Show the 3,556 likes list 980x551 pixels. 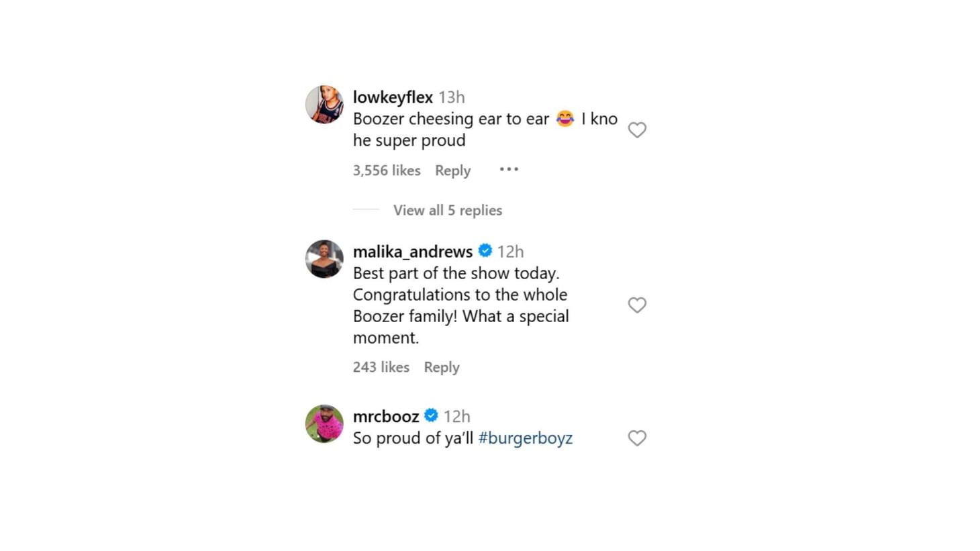tap(387, 170)
